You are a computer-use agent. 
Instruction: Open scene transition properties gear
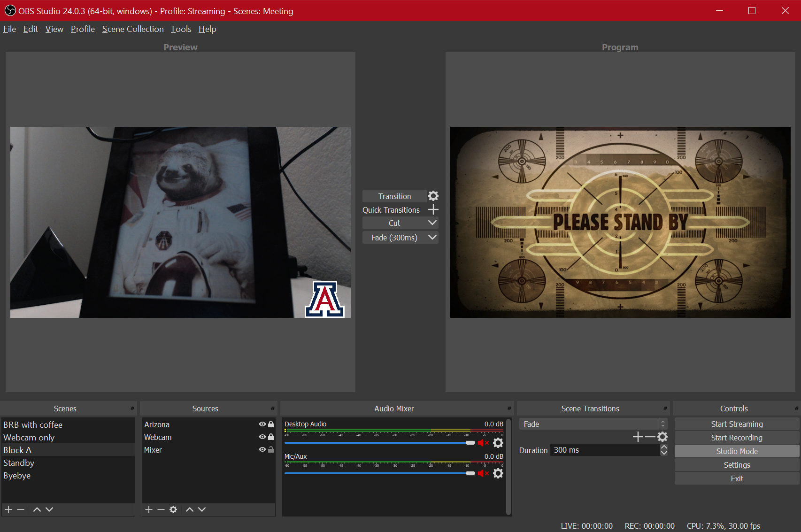click(x=662, y=437)
